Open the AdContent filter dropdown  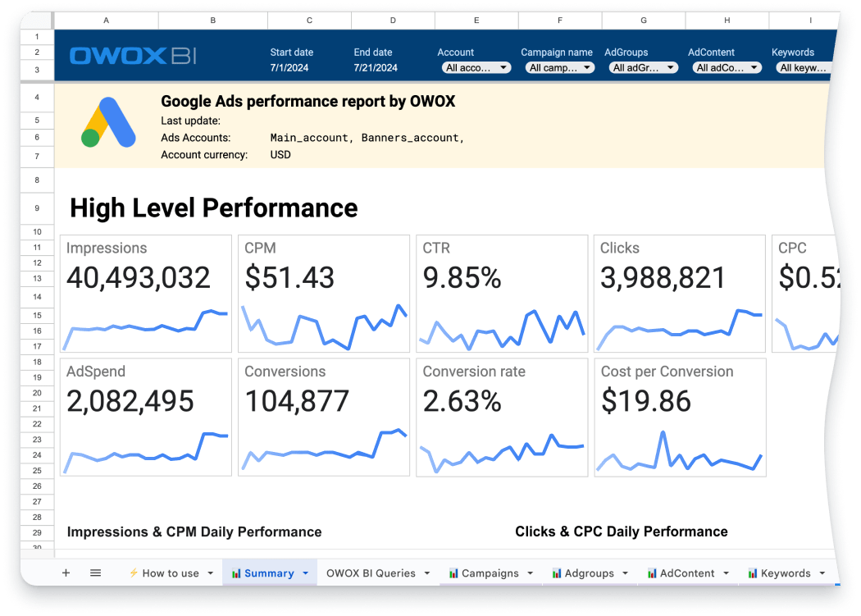tap(727, 67)
